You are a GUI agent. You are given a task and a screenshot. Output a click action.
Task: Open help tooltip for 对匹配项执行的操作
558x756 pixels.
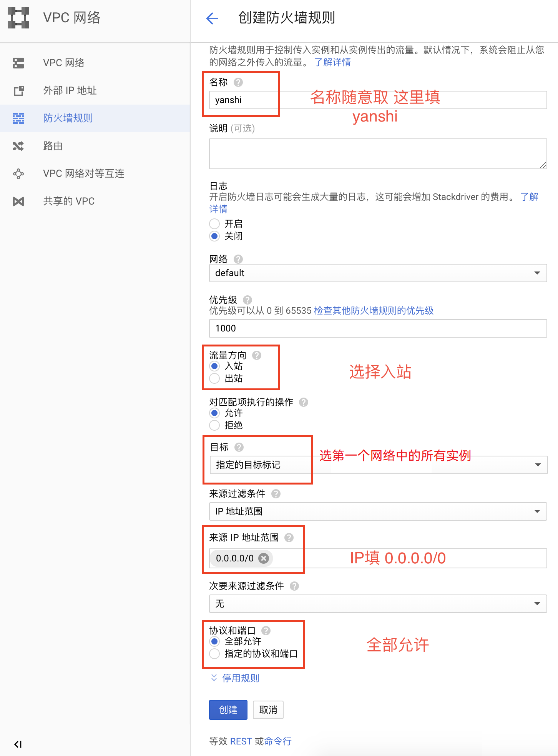[304, 402]
